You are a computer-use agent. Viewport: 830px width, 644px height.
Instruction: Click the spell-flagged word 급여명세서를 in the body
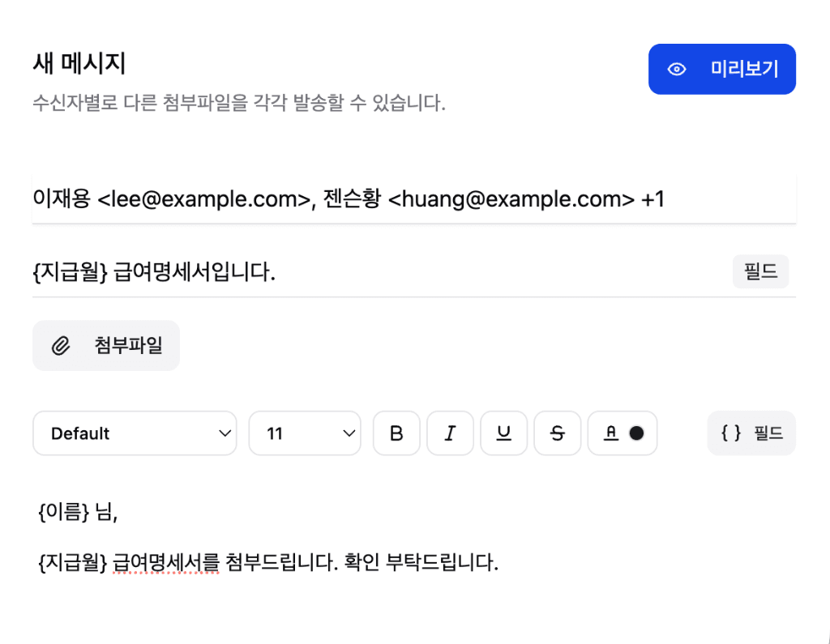(166, 561)
